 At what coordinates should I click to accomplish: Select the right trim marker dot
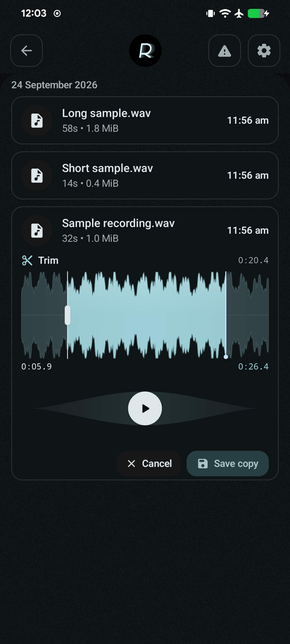(x=226, y=357)
